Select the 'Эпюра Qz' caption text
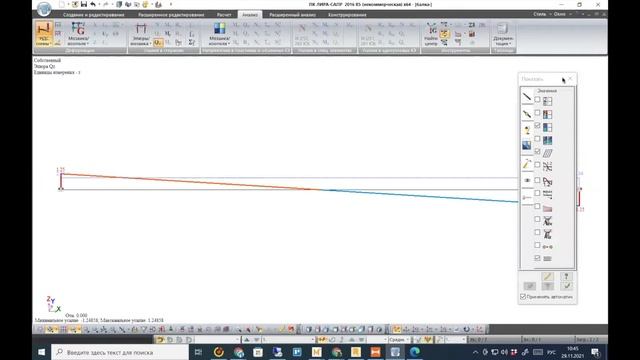The width and height of the screenshot is (640, 360). click(x=44, y=66)
